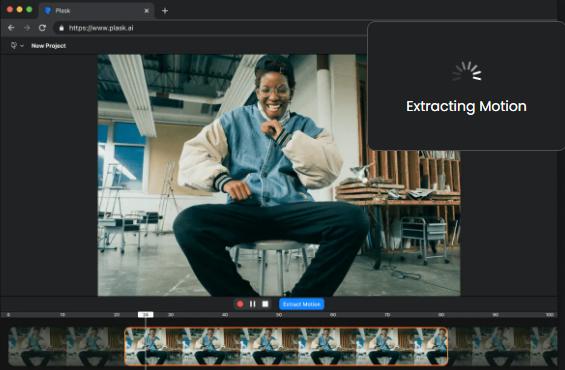The width and height of the screenshot is (565, 370).
Task: Click the macOS yellow minimize window button
Action: pyautogui.click(x=19, y=10)
